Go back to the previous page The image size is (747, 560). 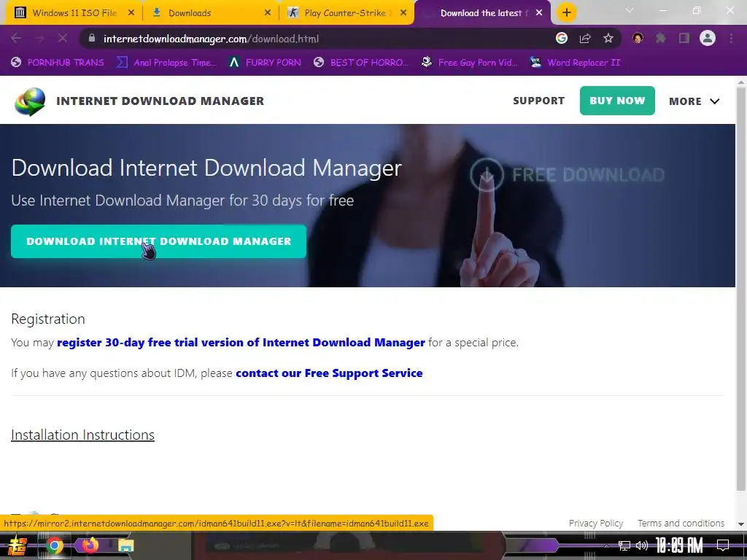coord(16,39)
